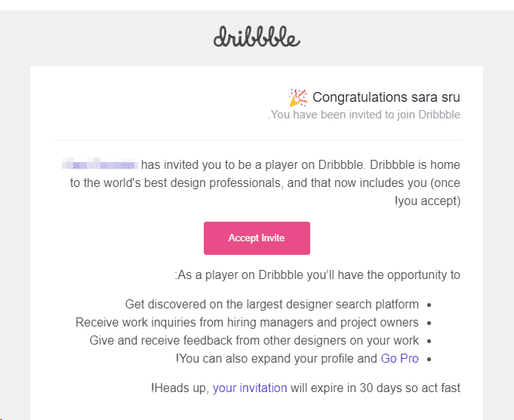
Task: Click the 'Congratulations sara sru' heading
Action: tap(386, 97)
